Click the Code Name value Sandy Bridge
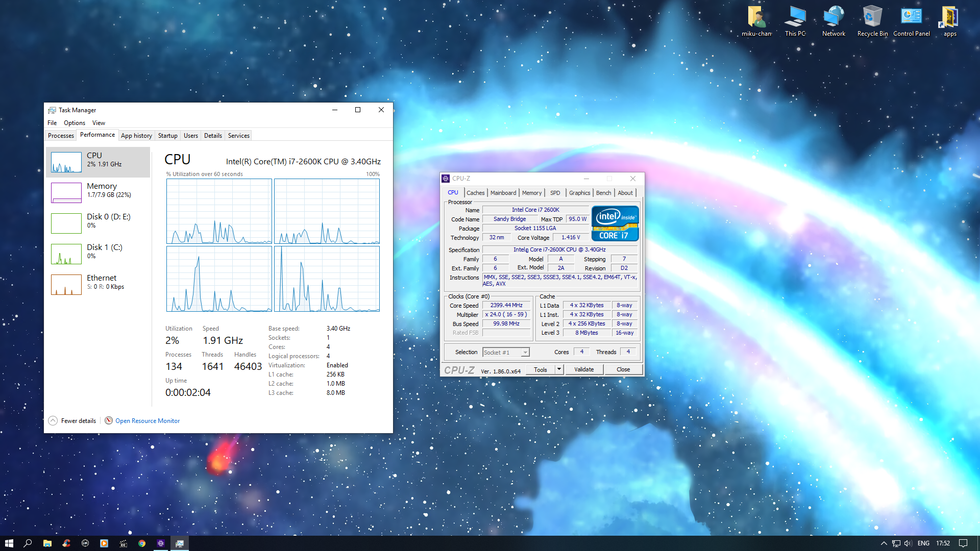Screen dimensions: 980x551 509,219
